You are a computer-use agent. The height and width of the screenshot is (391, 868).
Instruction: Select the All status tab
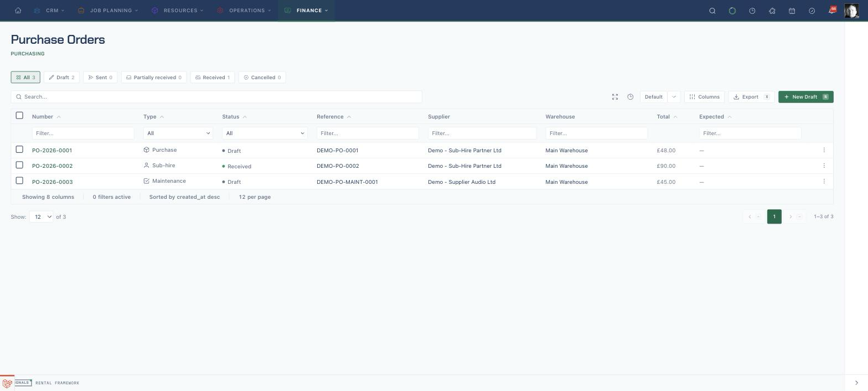click(25, 78)
